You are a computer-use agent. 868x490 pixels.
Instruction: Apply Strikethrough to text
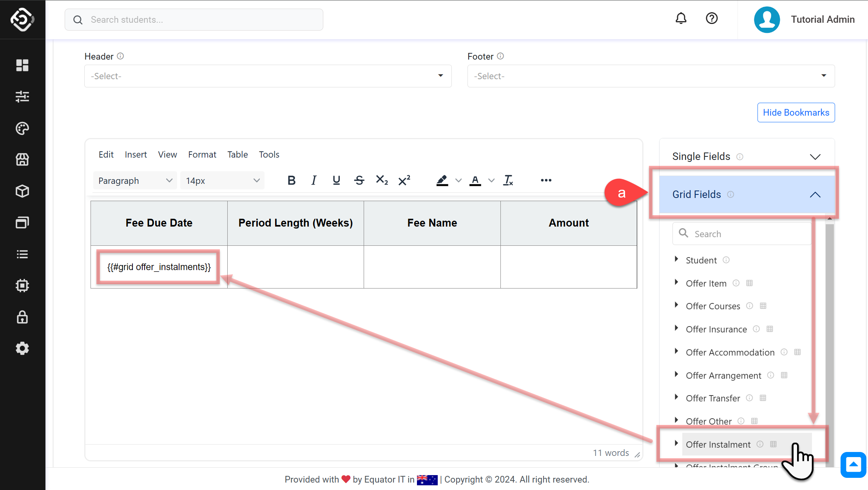click(x=359, y=180)
